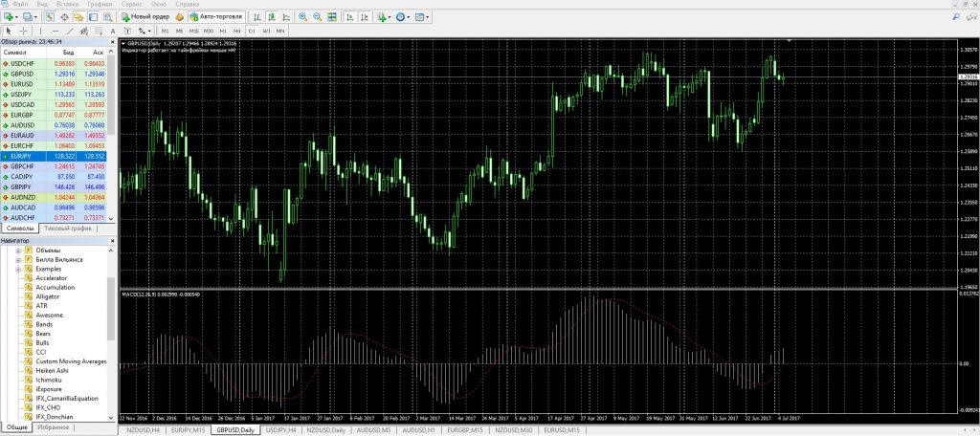Toggle chart auto scroll icon

[350, 17]
